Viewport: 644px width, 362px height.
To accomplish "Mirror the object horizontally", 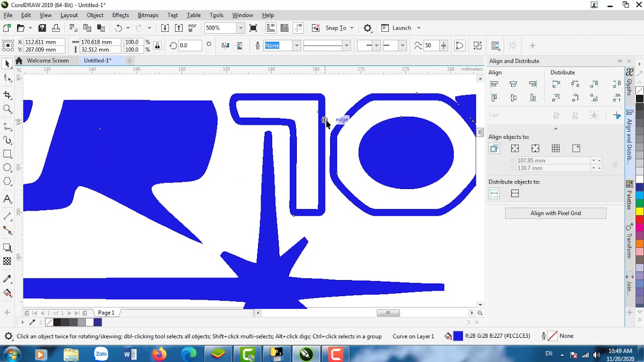I will coord(225,46).
